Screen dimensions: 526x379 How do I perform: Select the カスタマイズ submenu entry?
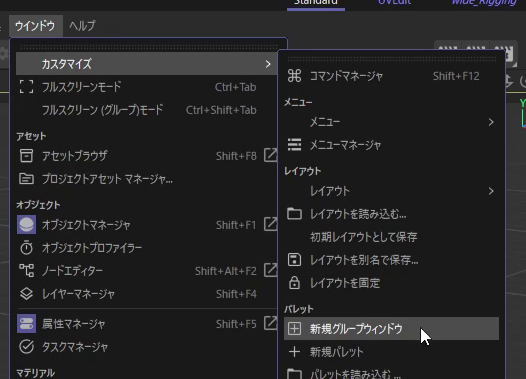pos(147,64)
